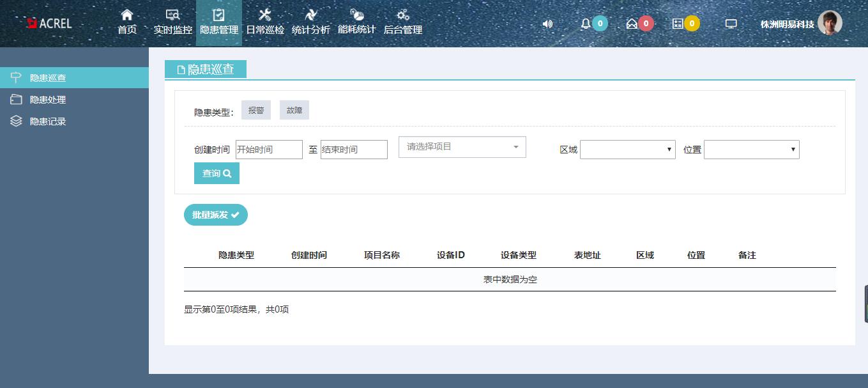Open the 请选择项目 project dropdown

point(462,146)
